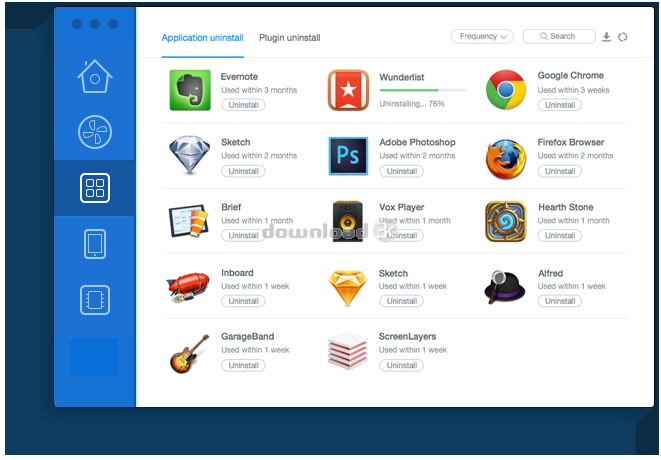Viewport: 661px width, 460px height.
Task: Uninstall Evernote
Action: tap(243, 105)
